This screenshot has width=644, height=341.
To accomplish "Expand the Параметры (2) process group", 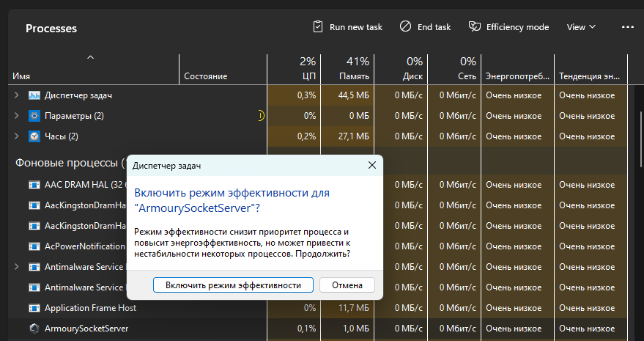I will (x=16, y=116).
